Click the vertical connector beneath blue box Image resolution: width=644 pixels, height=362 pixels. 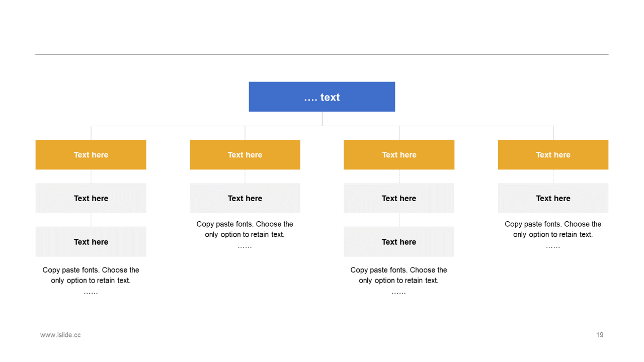pyautogui.click(x=322, y=119)
